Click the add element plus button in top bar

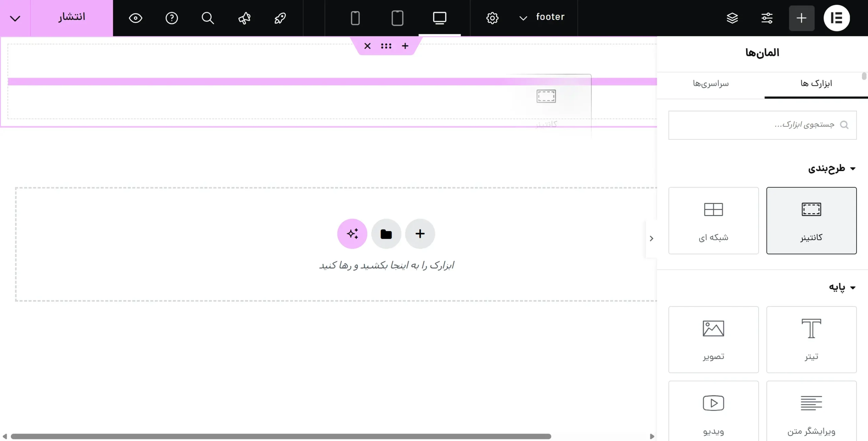(x=802, y=18)
